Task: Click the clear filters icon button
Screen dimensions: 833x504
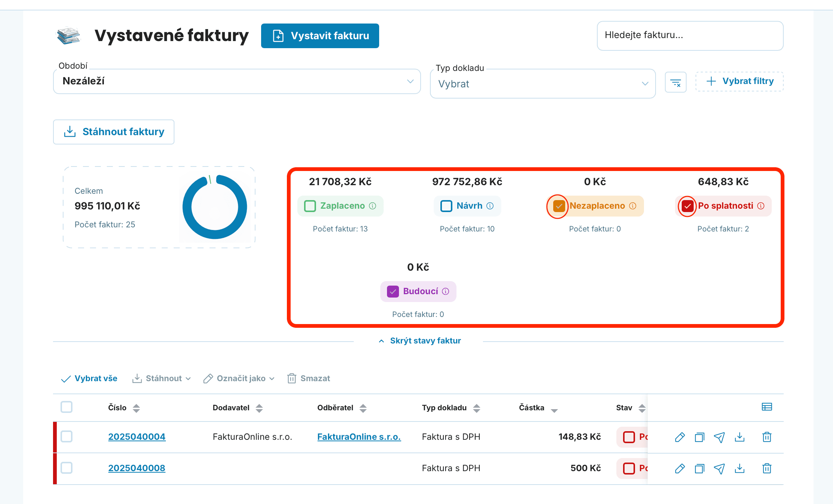Action: 675,82
